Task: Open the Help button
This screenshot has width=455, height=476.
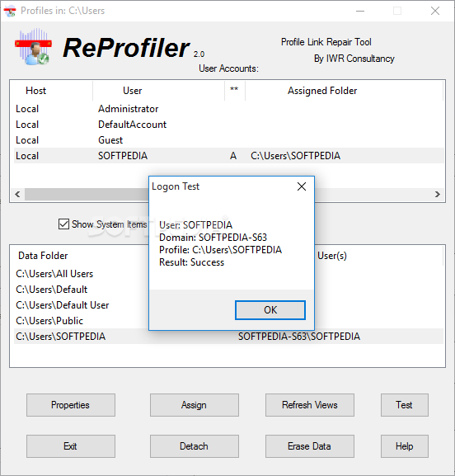Action: point(405,446)
